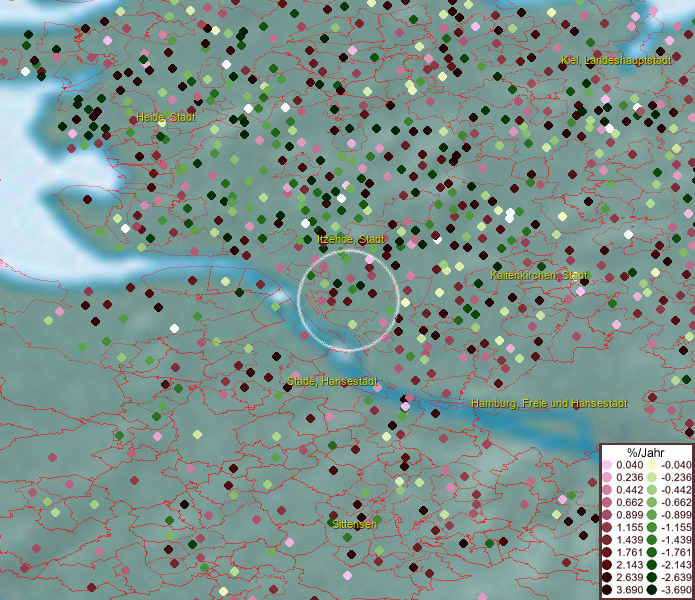
Task: Click the '%/Jahr' legend title
Action: click(645, 452)
